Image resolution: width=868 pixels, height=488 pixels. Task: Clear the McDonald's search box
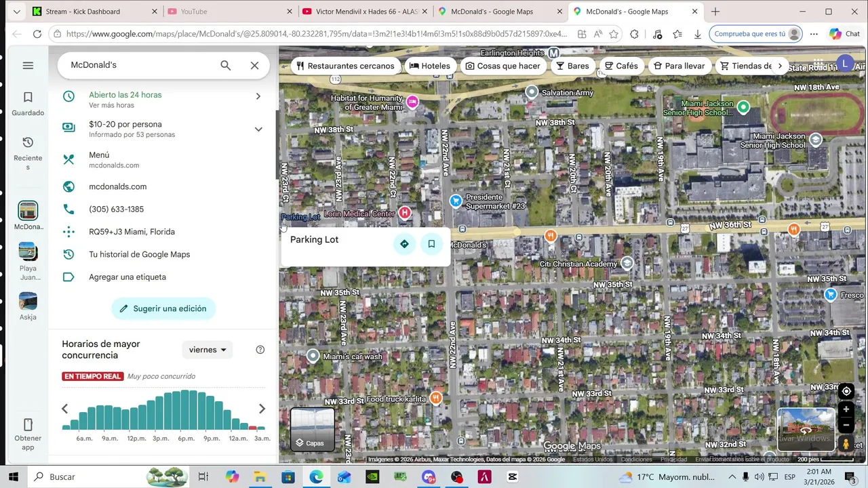tap(254, 65)
